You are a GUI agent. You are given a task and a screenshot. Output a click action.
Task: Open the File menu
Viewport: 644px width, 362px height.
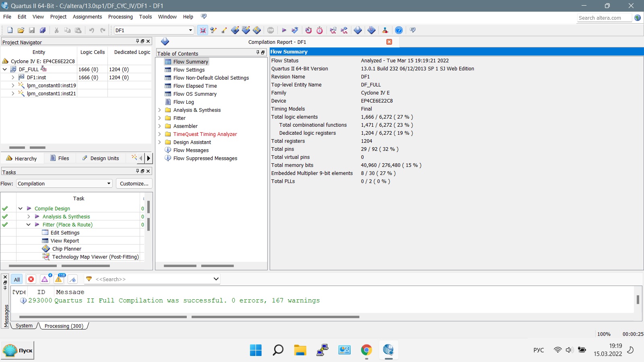(7, 17)
